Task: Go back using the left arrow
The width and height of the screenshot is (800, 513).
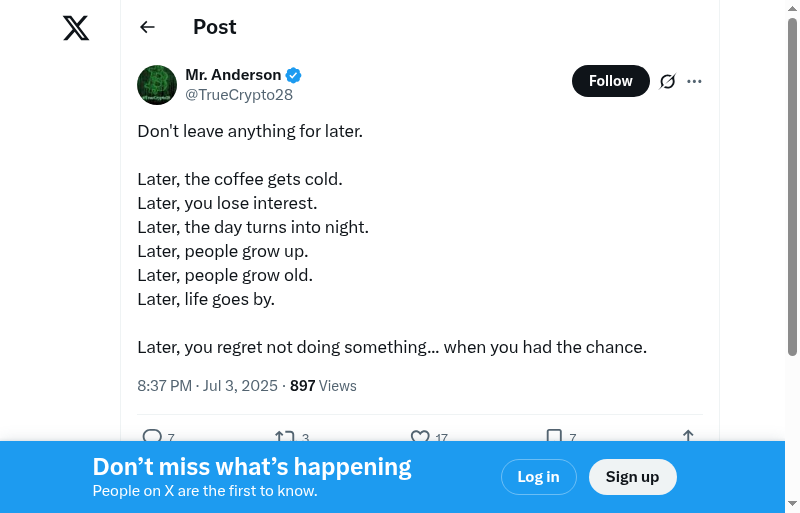Action: click(x=148, y=27)
